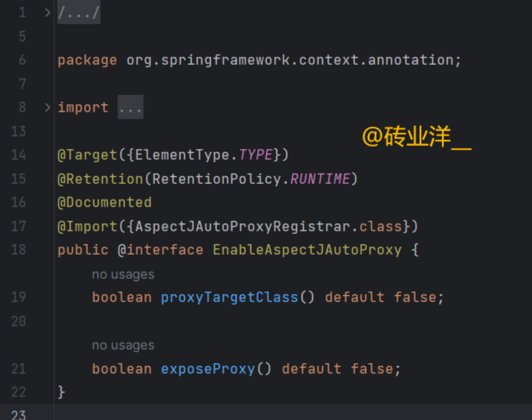Click "no usages" hint above exposeProxy
532x420 pixels.
123,345
